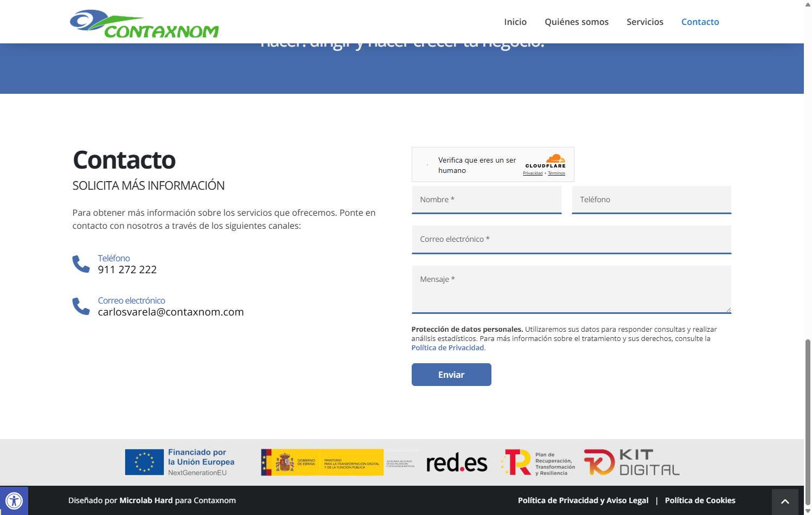Image resolution: width=812 pixels, height=515 pixels.
Task: Click the icon beside Correo electrónico
Action: click(81, 306)
